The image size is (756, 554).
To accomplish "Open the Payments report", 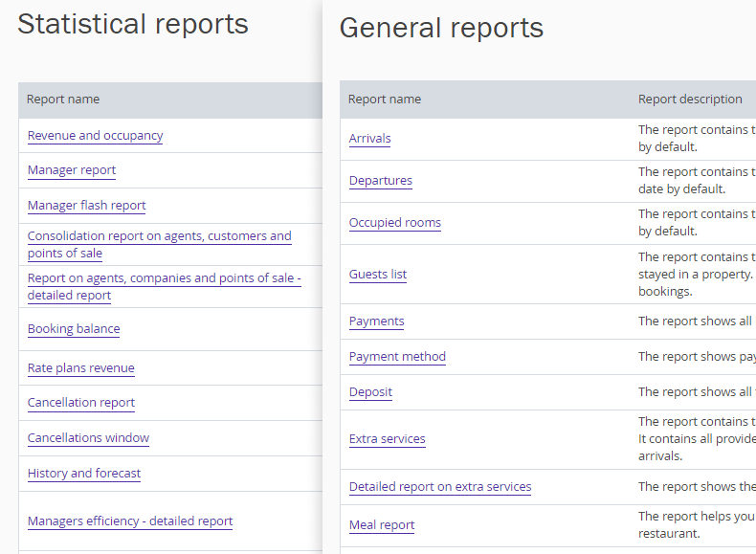I will click(x=376, y=321).
